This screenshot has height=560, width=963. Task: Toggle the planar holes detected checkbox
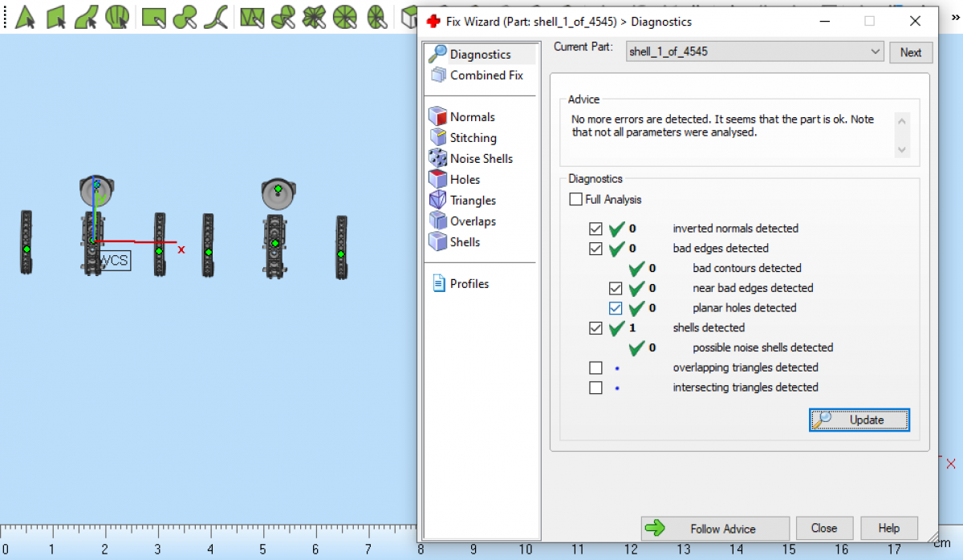(616, 308)
